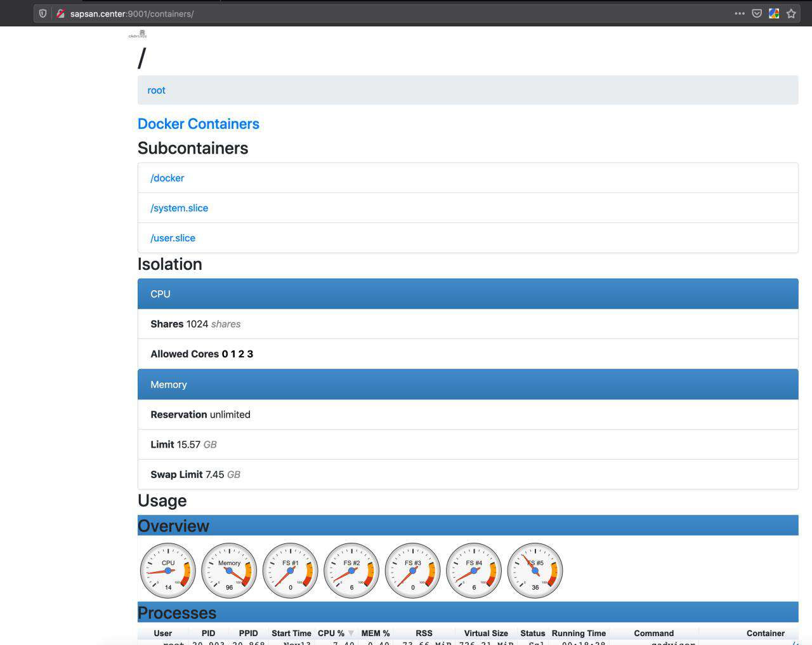Sort processes by the User column
The height and width of the screenshot is (645, 812).
click(163, 633)
